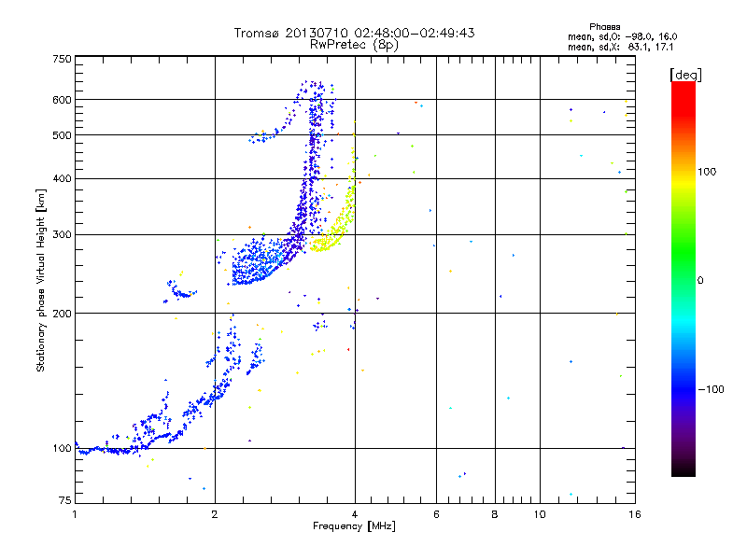Click the x-axis label 'Frequency [MHz]'
Screen dimensions: 747x560
[x=354, y=526]
